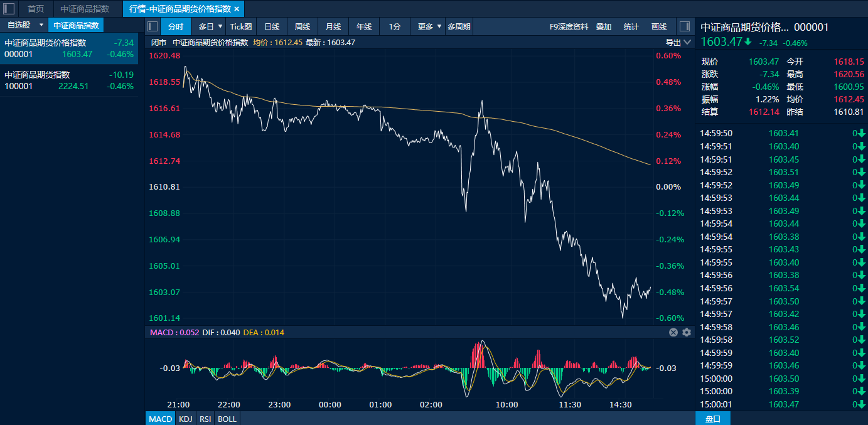Switch indicator to RSI

click(205, 419)
